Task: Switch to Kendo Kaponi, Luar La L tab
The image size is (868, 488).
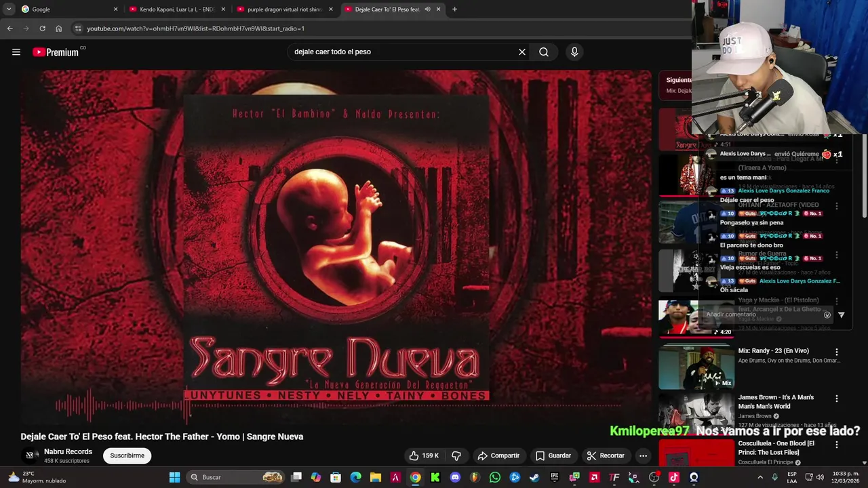Action: [176, 9]
